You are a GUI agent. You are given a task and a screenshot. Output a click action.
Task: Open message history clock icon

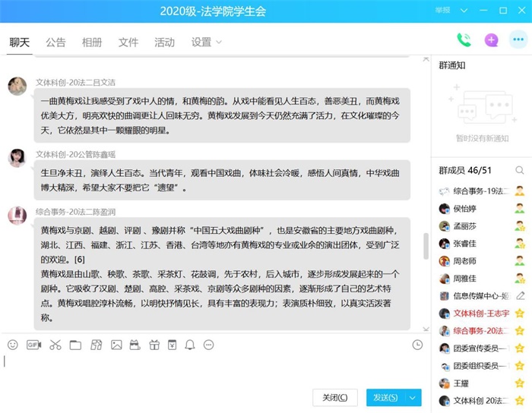417,345
